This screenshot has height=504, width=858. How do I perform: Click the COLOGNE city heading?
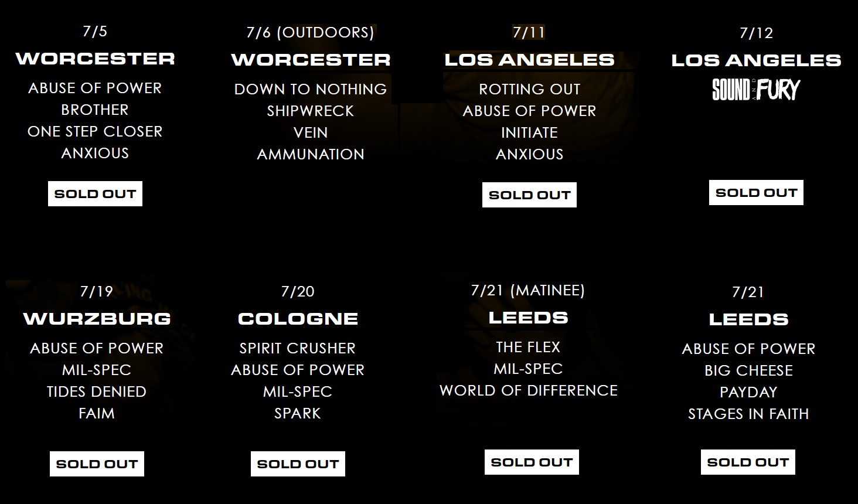298,319
